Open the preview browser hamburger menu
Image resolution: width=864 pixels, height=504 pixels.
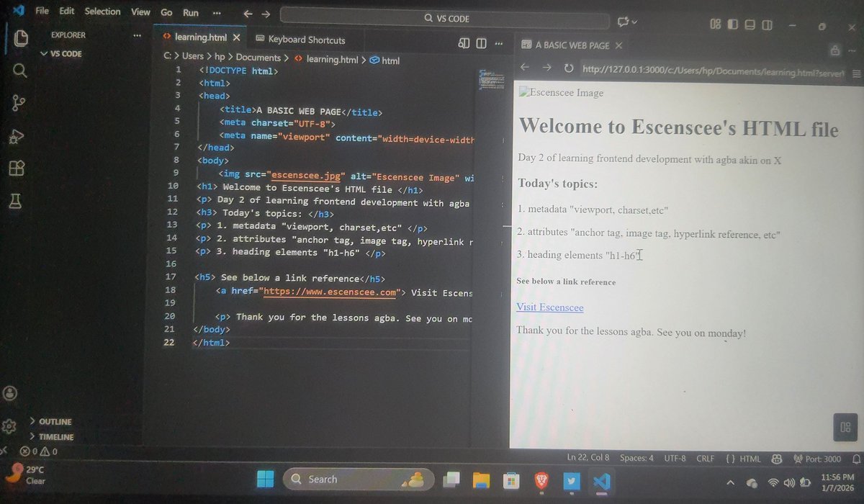point(856,73)
